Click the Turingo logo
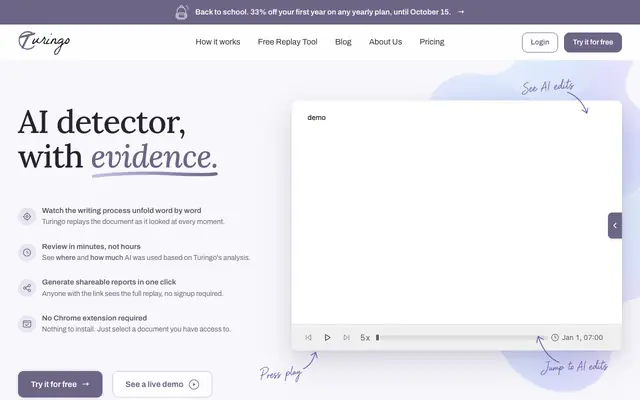Viewport: 640px width, 400px height. [44, 42]
